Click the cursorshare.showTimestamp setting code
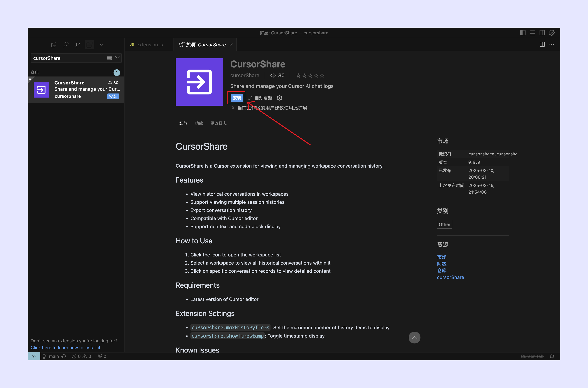 coord(227,336)
